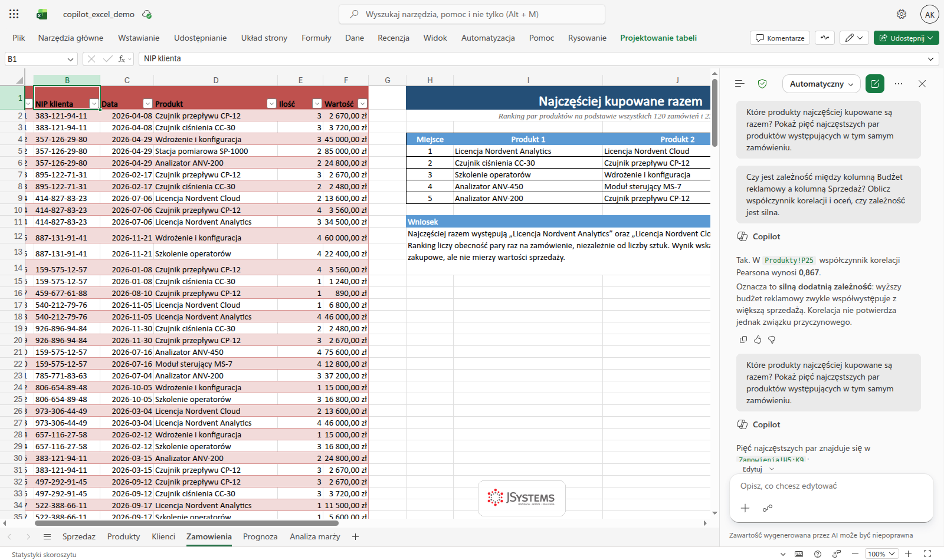
Task: Zoom in with the plus icon
Action: point(909,554)
